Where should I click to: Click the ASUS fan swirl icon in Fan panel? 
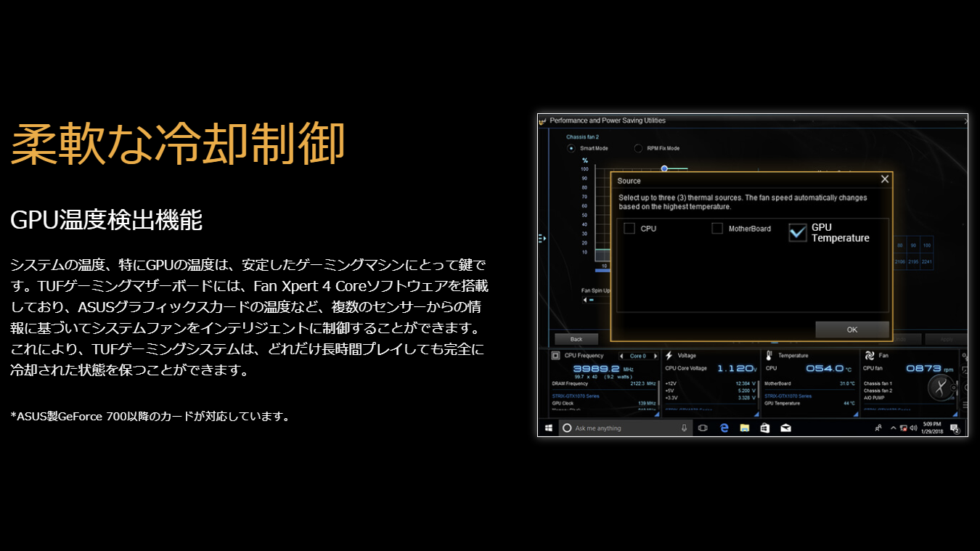(870, 355)
